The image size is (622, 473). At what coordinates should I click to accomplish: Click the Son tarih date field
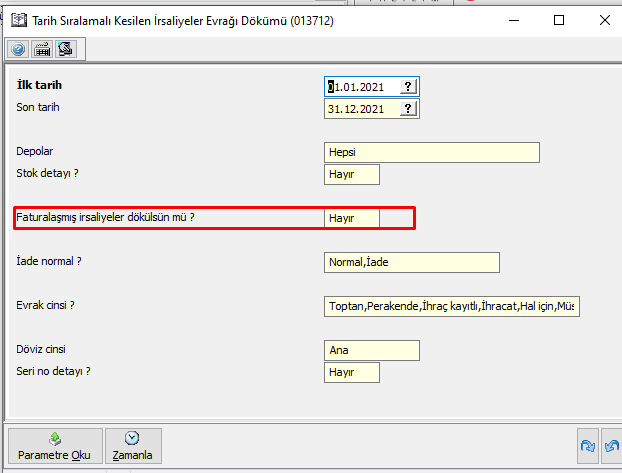[362, 109]
